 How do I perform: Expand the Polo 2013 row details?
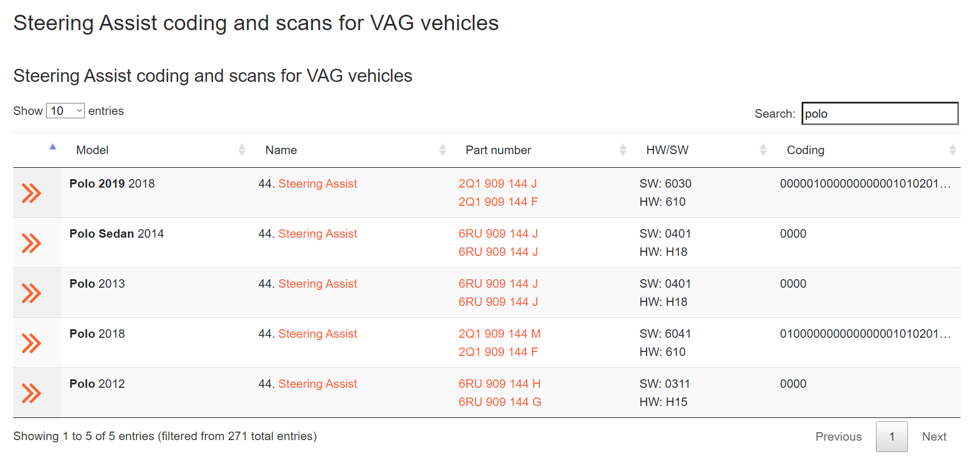pyautogui.click(x=31, y=293)
